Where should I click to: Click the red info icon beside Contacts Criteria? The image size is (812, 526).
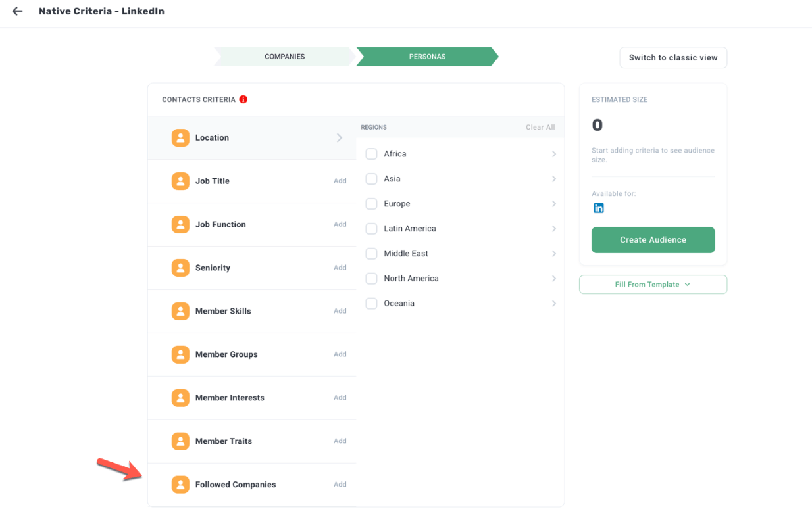pos(243,99)
